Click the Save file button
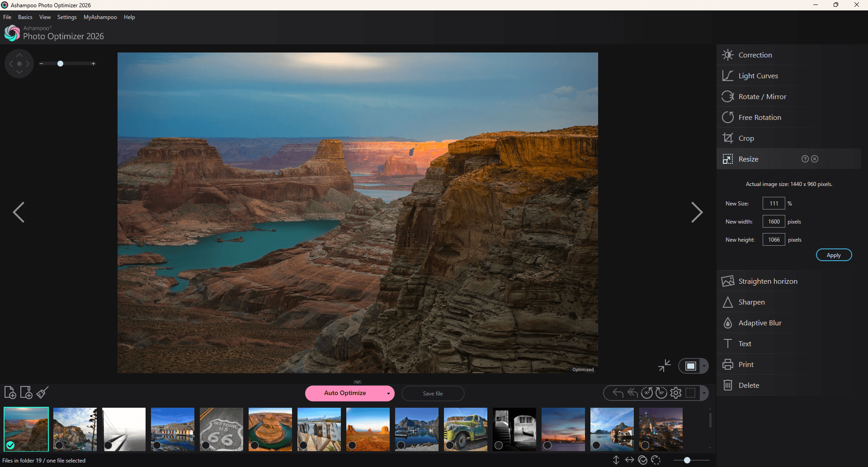Image resolution: width=868 pixels, height=467 pixels. click(x=433, y=393)
